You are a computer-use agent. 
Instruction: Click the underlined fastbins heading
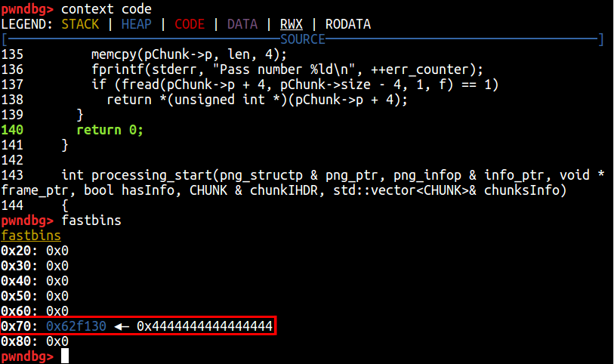31,236
